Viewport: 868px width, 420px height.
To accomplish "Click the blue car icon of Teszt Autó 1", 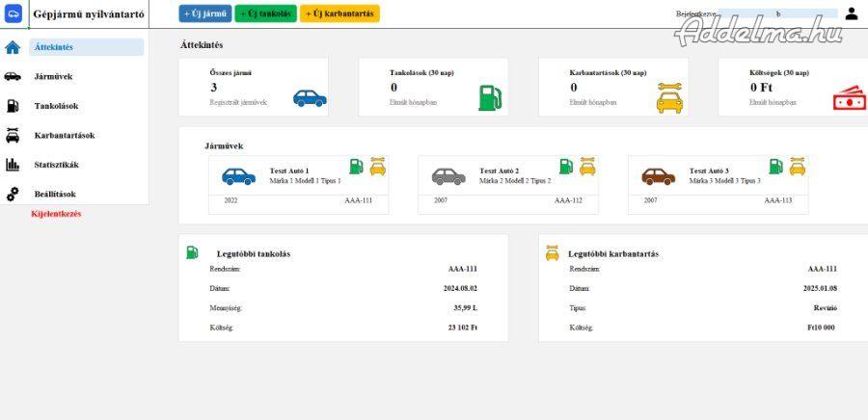I will [238, 176].
